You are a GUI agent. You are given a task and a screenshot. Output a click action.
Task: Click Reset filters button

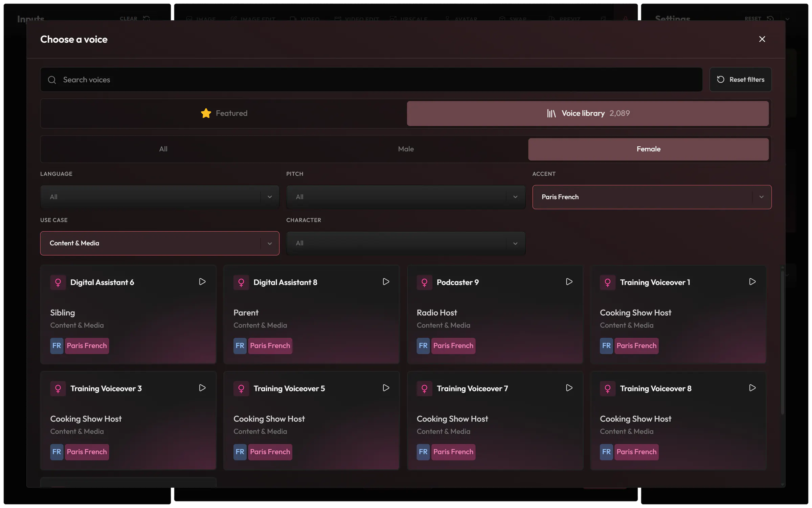coord(740,80)
